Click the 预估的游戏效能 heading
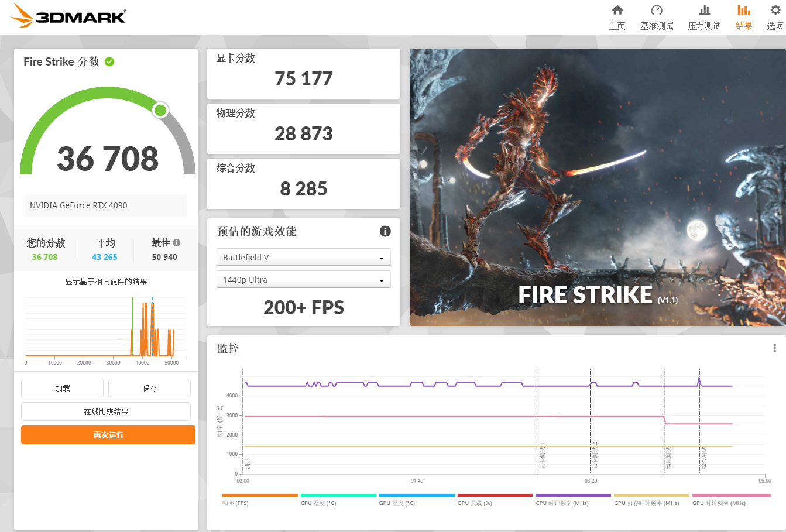The image size is (786, 532). (x=257, y=231)
